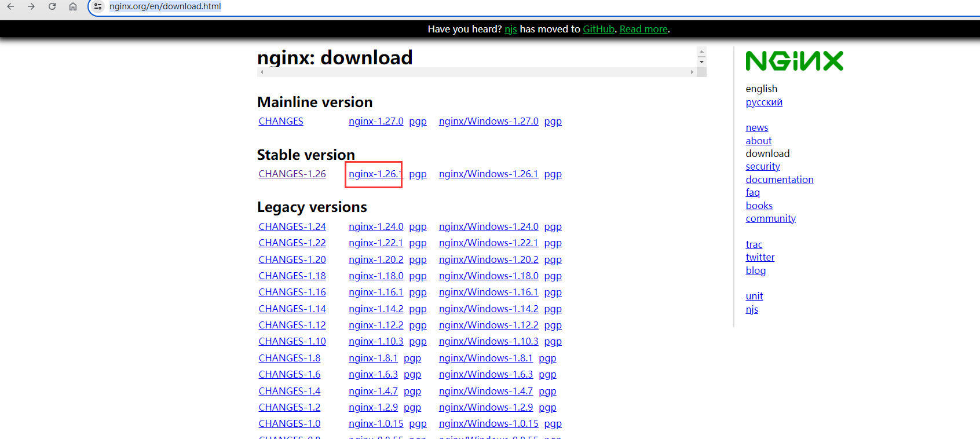The image size is (980, 439).
Task: Open the books sidebar link
Action: coord(759,206)
